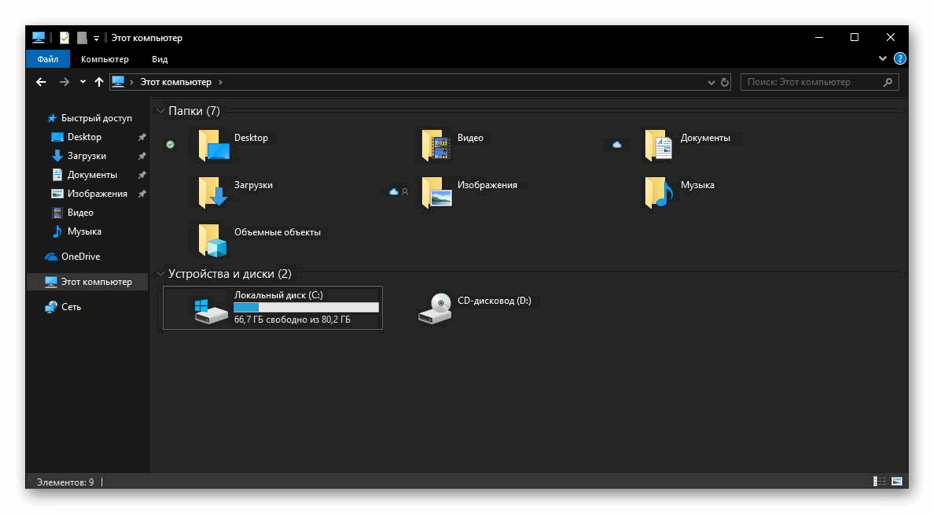Click the Поиск: Этот компьютер search field
This screenshot has width=934, height=514.
tap(819, 82)
